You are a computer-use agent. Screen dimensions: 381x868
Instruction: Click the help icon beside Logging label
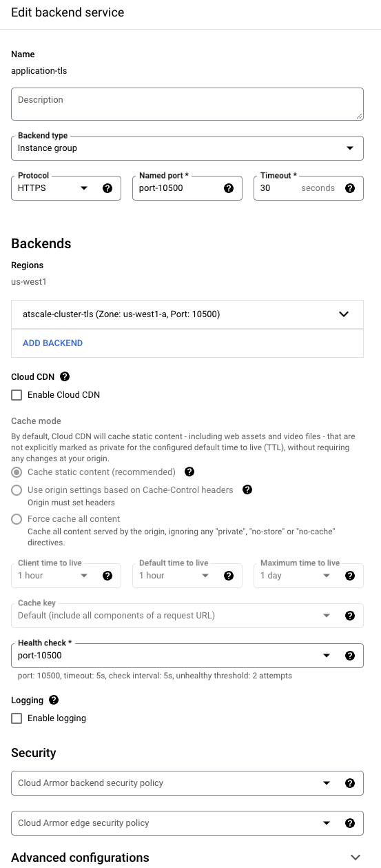(54, 700)
